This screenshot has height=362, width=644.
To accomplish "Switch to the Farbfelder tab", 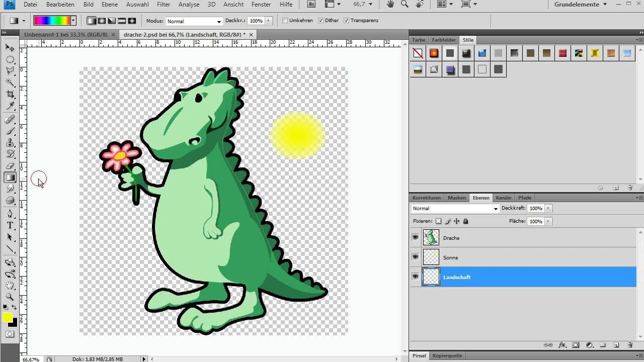I will coord(444,40).
